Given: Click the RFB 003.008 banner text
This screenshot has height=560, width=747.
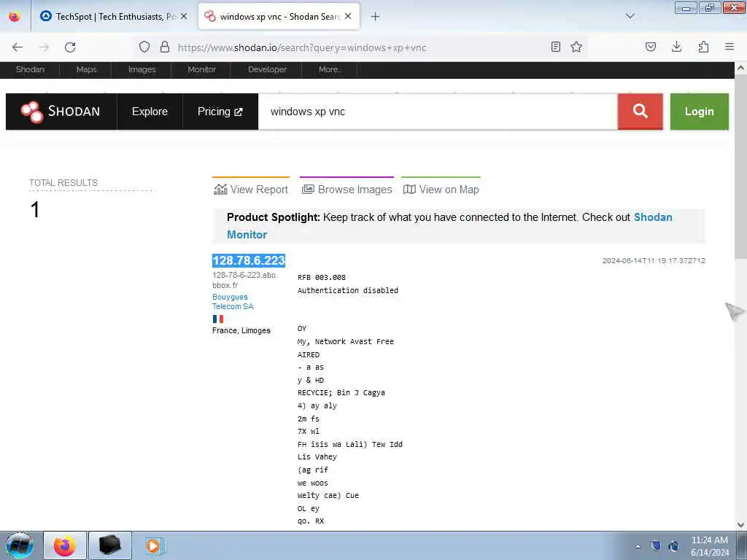Looking at the screenshot, I should 322,277.
